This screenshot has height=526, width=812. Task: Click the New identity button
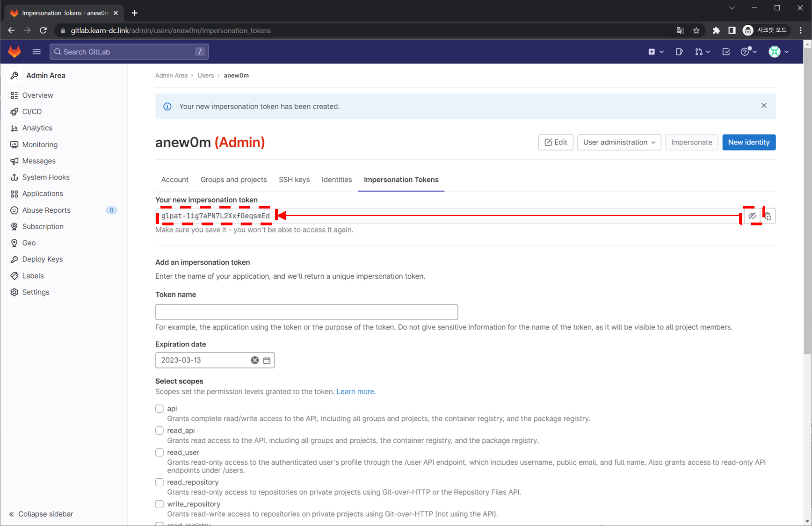748,142
